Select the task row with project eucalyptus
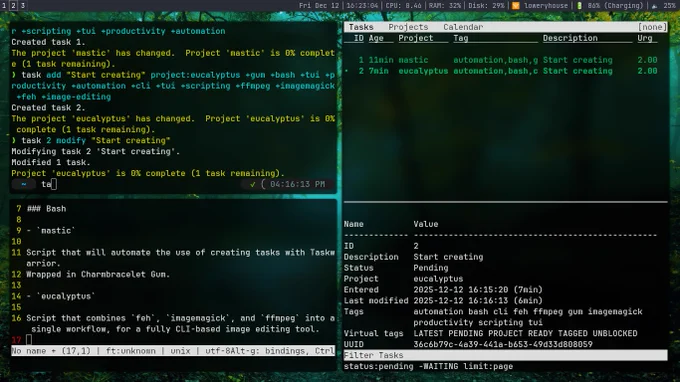The width and height of the screenshot is (680, 382). tap(506, 71)
